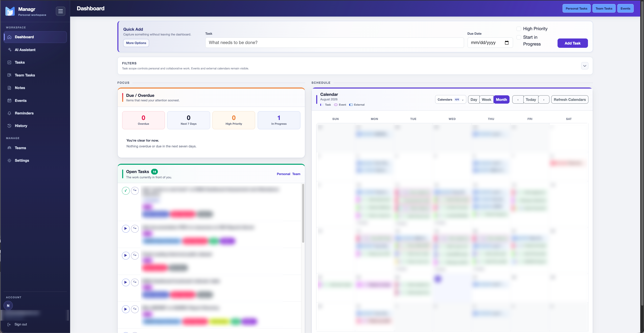644x333 pixels.
Task: Open the Dashboard sidebar item
Action: pyautogui.click(x=35, y=37)
